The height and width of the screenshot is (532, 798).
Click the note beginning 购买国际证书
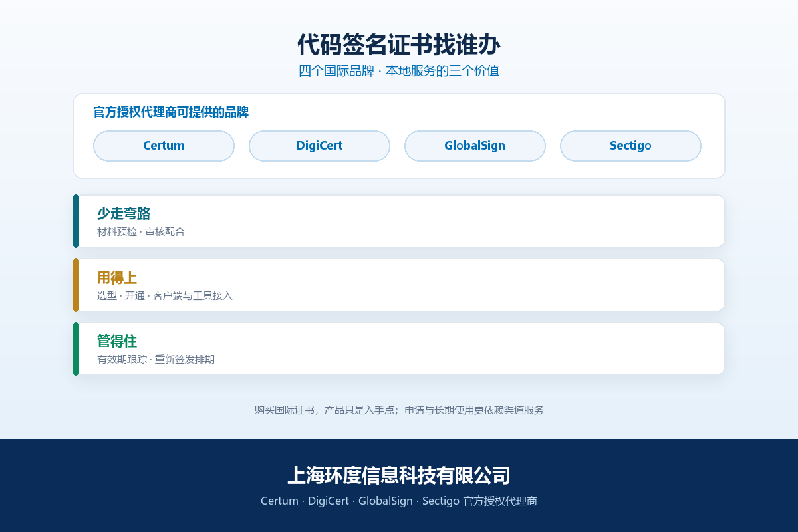pyautogui.click(x=399, y=410)
